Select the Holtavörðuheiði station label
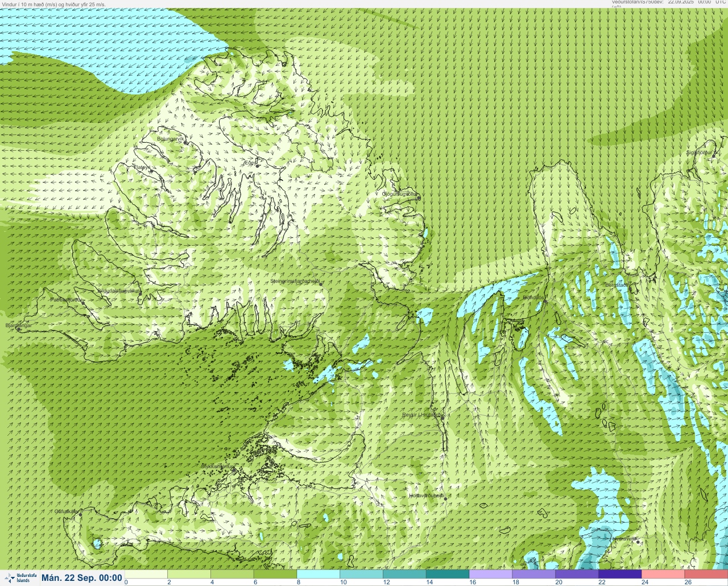 click(x=427, y=496)
